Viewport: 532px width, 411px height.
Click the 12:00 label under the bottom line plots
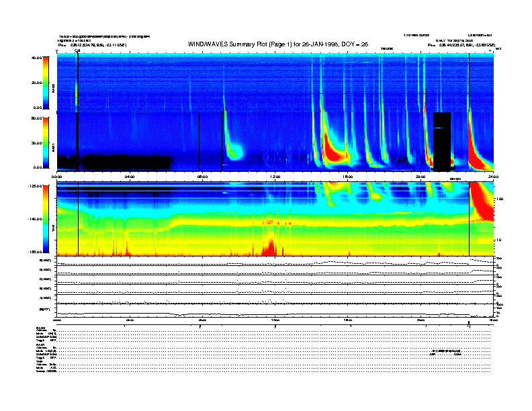tap(275, 320)
